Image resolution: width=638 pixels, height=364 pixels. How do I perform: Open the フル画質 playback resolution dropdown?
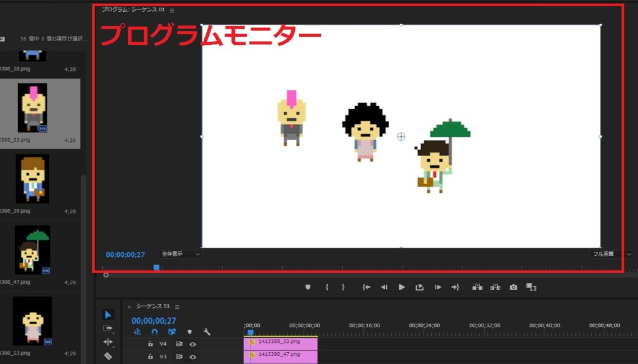pyautogui.click(x=611, y=254)
